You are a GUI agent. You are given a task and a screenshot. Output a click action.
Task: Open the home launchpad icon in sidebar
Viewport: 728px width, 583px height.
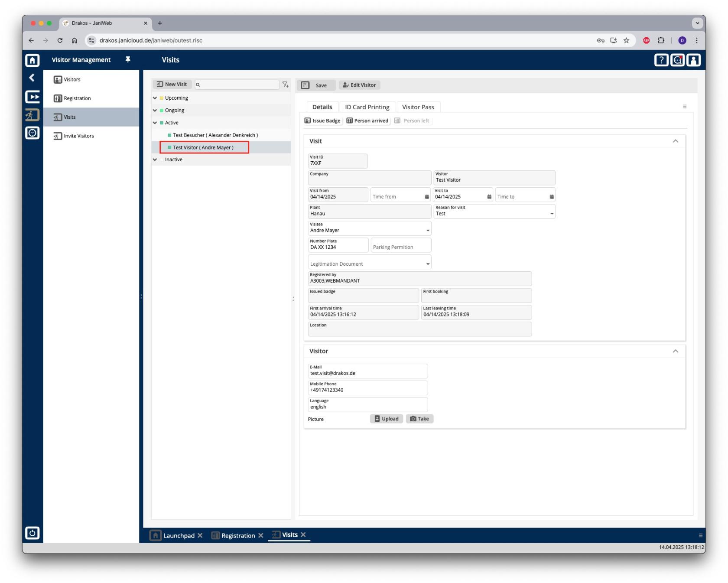coord(32,60)
